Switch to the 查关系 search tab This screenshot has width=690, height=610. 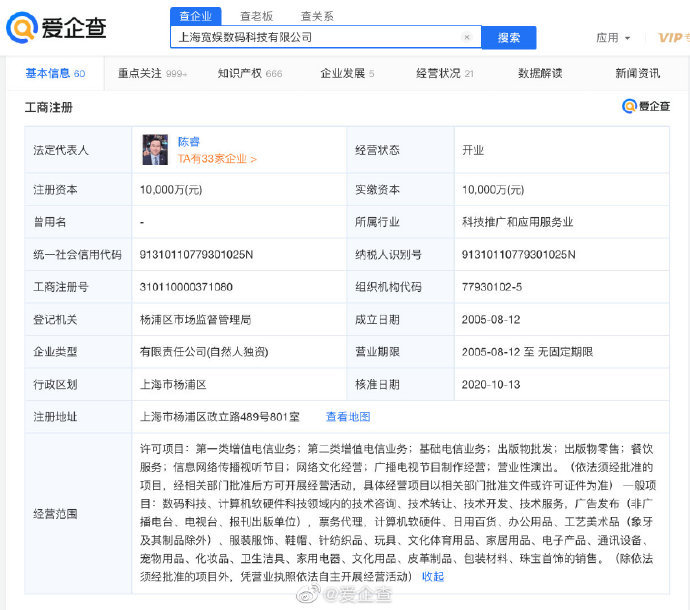[317, 16]
